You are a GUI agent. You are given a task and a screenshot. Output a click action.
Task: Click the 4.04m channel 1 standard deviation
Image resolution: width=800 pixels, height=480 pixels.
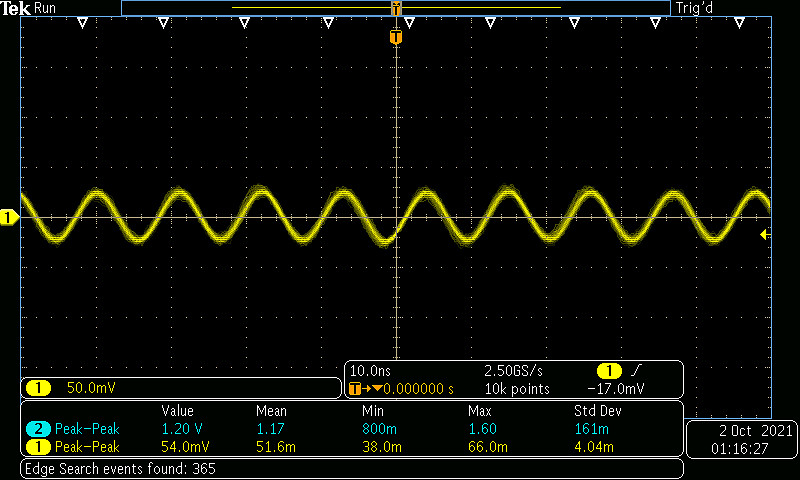coord(594,447)
